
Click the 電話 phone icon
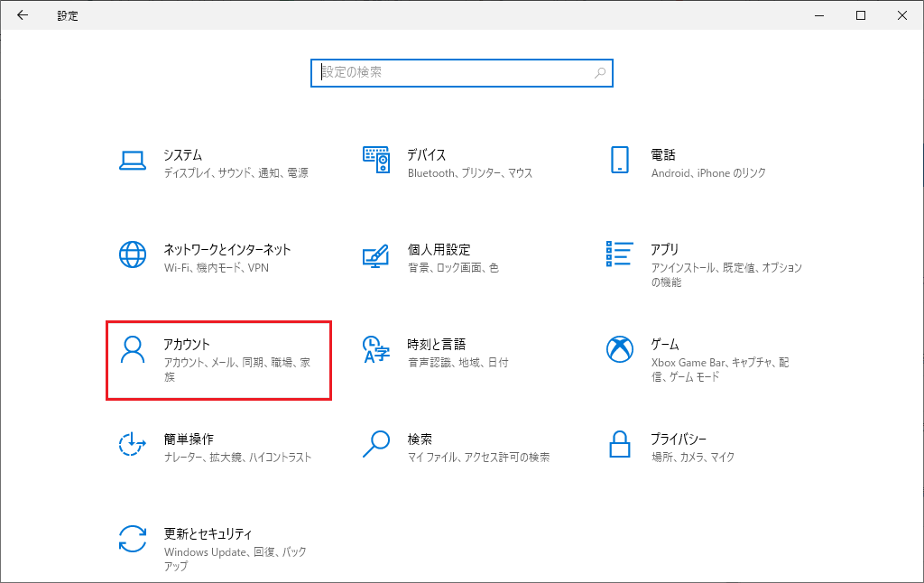tap(620, 160)
